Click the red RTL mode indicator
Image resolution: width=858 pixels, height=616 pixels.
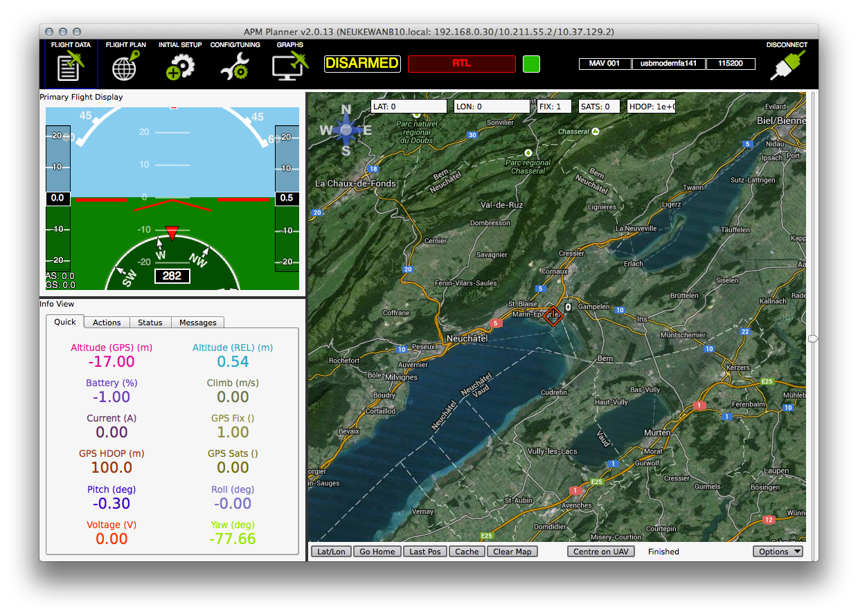coord(462,64)
